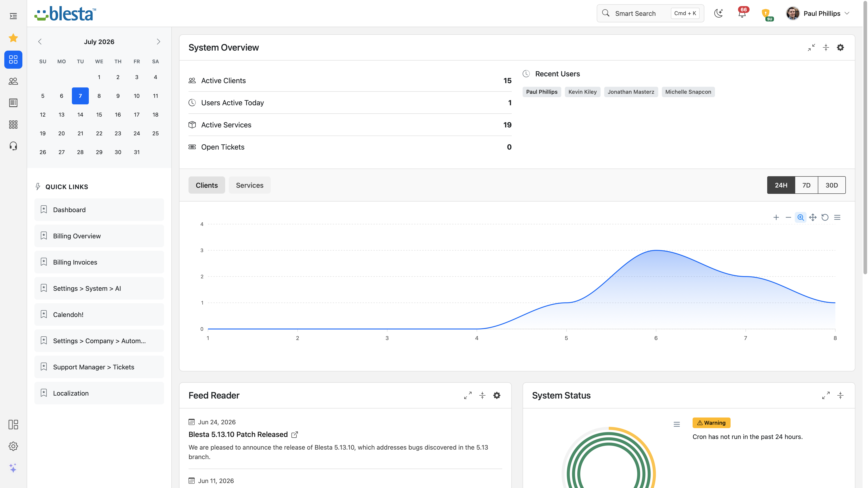This screenshot has width=868, height=488.
Task: Switch to the Clients chart tab
Action: point(207,185)
